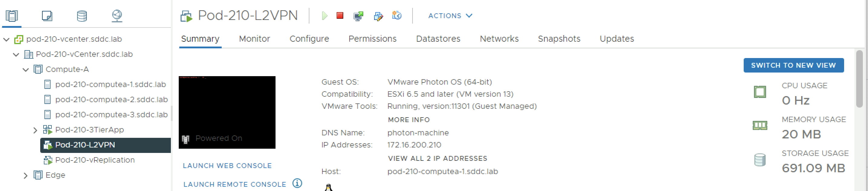Viewport: 868px width, 191px height.
Task: Expand the Pod-210-3TierApp vApp node
Action: coord(35,130)
